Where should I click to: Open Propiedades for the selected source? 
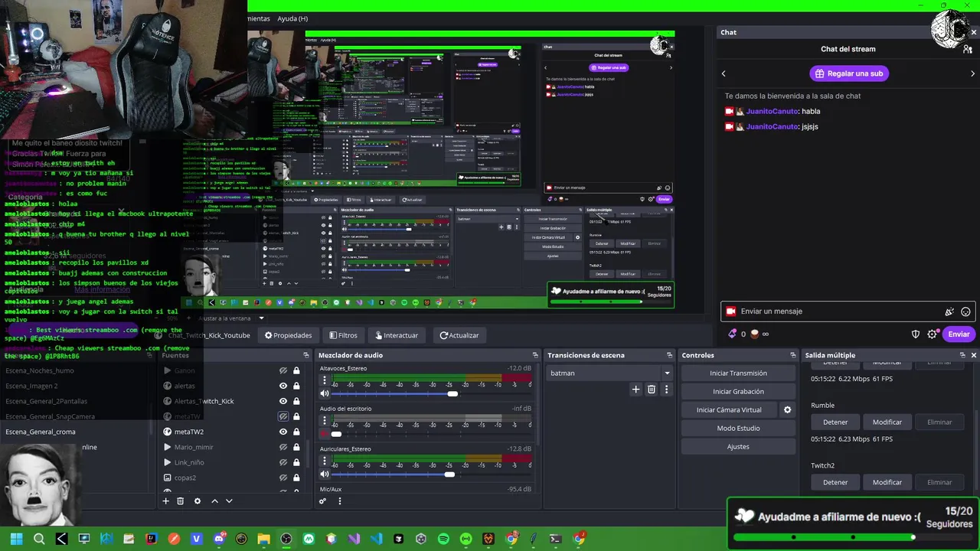[x=289, y=335]
